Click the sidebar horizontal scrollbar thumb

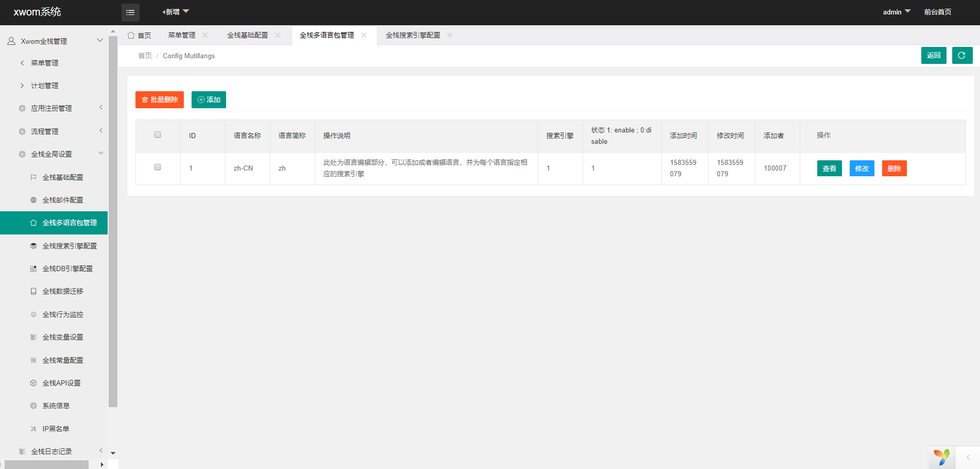(47, 464)
